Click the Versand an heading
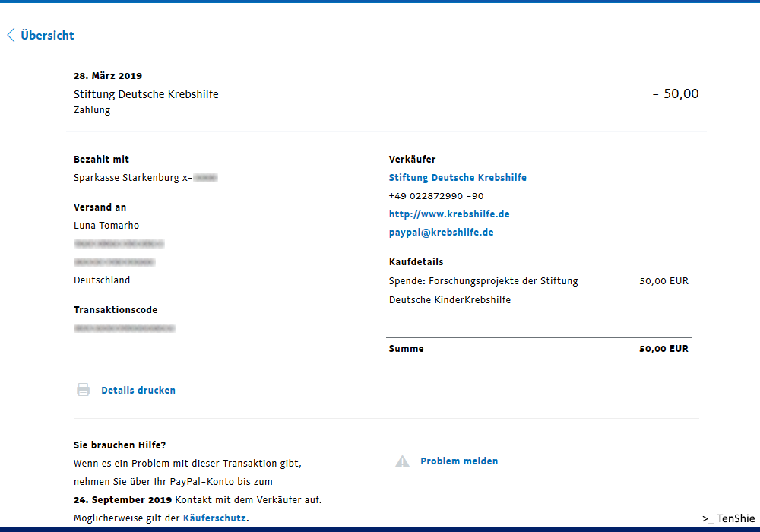The width and height of the screenshot is (760, 532). click(x=100, y=207)
